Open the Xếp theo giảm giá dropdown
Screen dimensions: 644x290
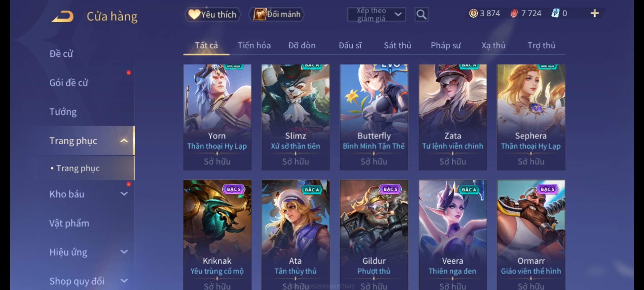[x=376, y=15]
